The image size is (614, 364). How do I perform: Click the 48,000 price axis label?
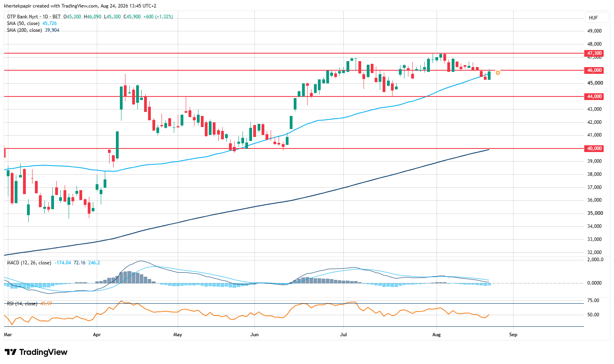pyautogui.click(x=595, y=44)
